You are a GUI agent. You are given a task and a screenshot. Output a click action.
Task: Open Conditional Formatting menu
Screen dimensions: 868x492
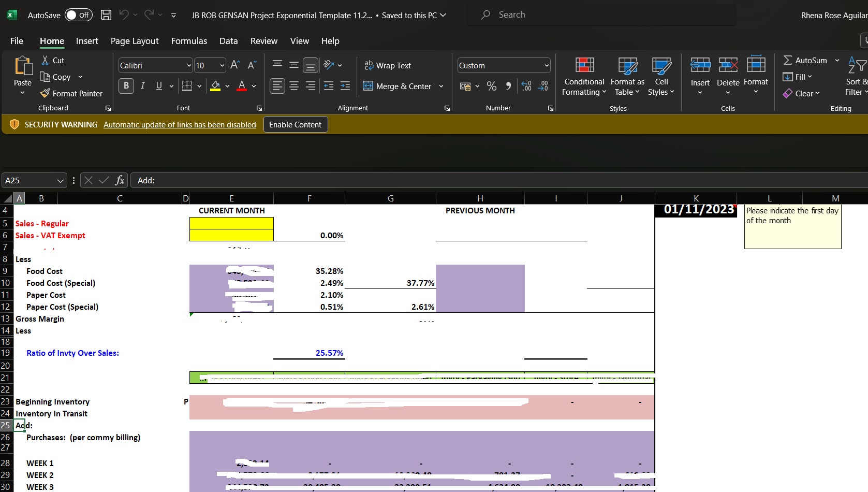pos(584,77)
